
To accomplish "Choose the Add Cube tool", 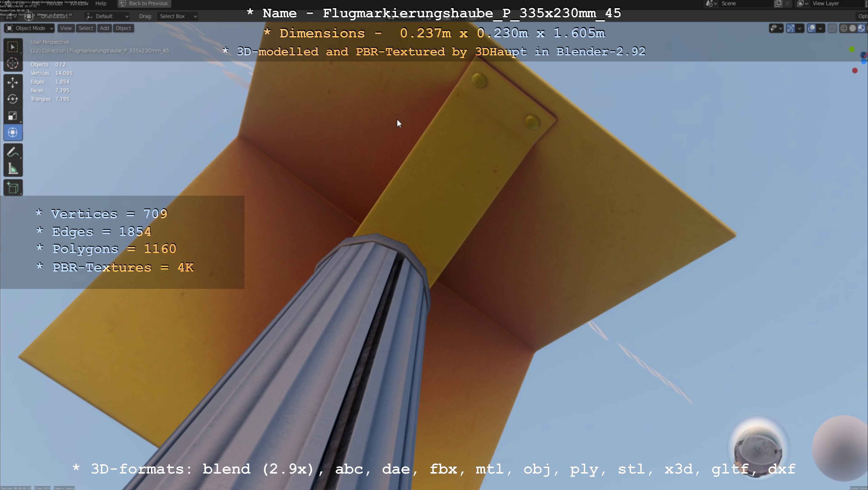I will point(13,188).
